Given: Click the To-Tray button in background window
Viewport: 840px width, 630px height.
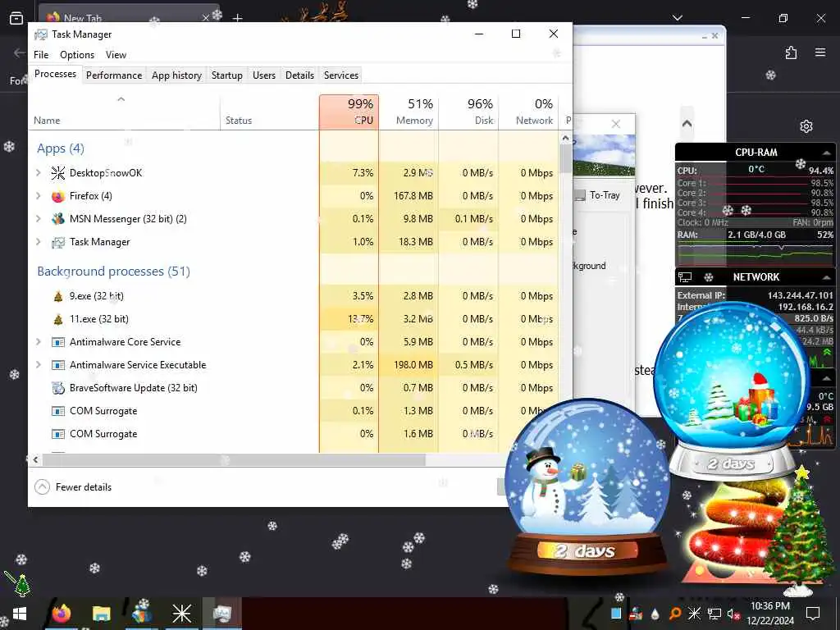Looking at the screenshot, I should point(598,195).
